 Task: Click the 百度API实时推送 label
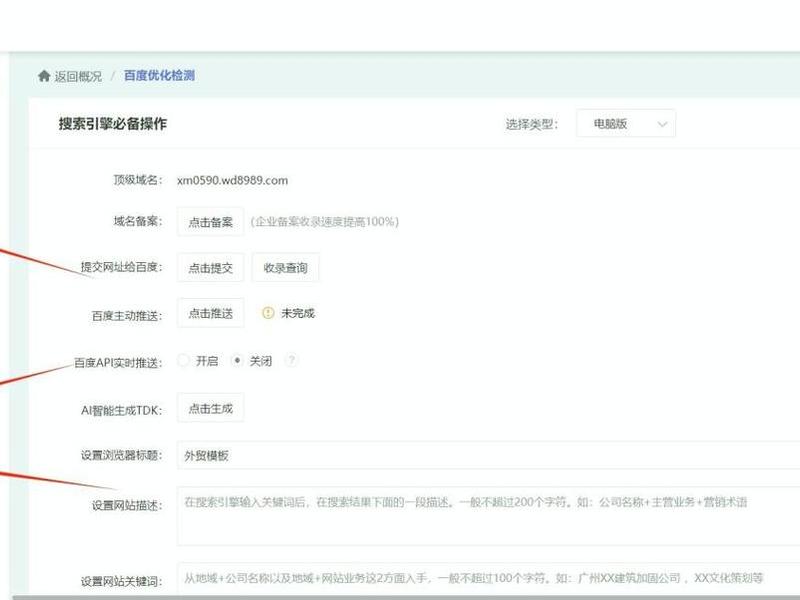click(x=118, y=363)
